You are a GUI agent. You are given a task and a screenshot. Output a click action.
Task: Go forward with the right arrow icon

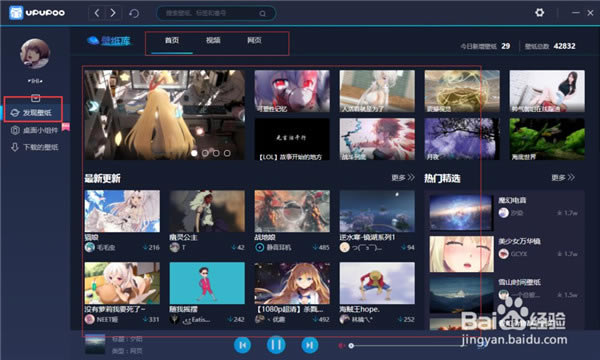click(113, 13)
